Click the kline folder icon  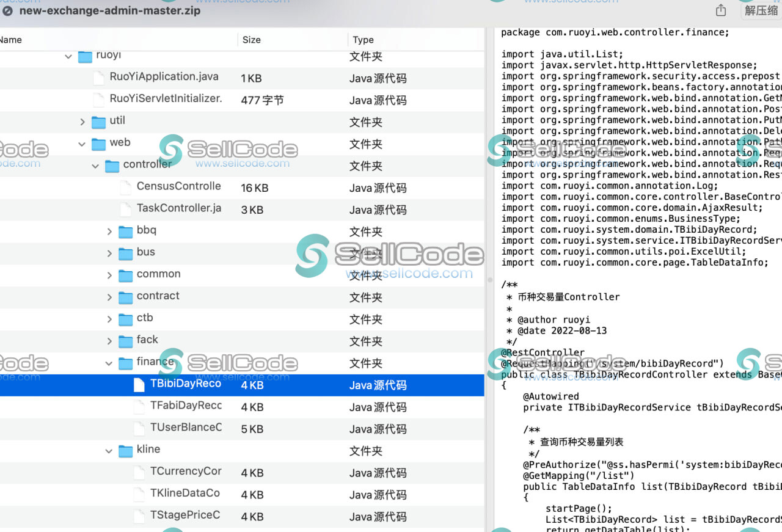pyautogui.click(x=125, y=451)
